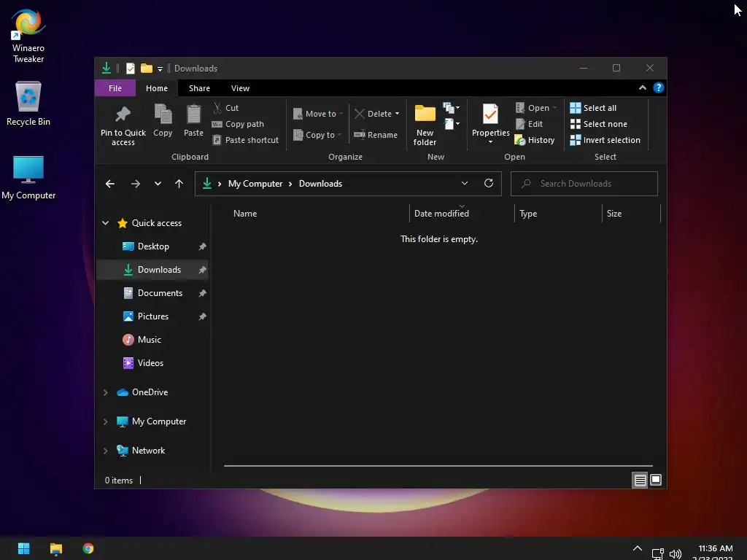This screenshot has width=747, height=560.
Task: Sort by Date modified column
Action: [x=441, y=214]
